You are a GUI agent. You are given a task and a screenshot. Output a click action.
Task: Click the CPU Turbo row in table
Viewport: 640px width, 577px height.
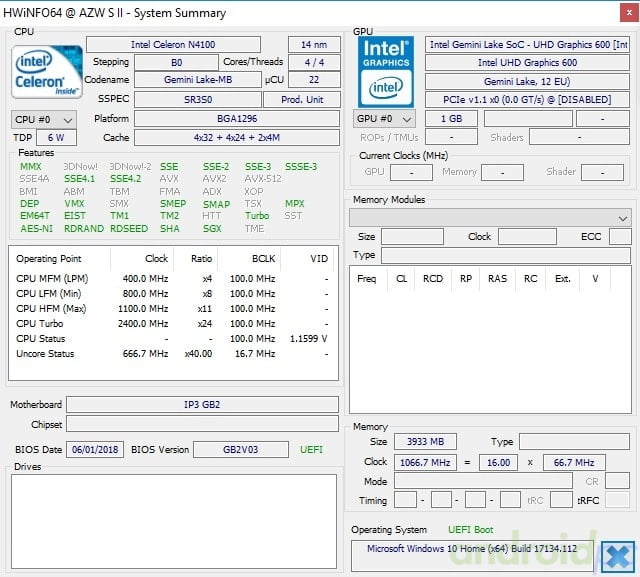click(173, 324)
